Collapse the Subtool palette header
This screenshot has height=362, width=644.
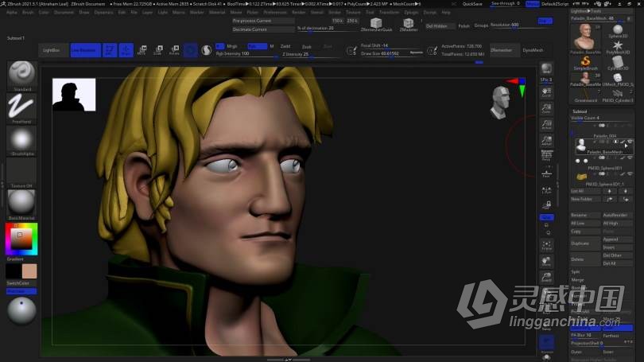(x=580, y=111)
